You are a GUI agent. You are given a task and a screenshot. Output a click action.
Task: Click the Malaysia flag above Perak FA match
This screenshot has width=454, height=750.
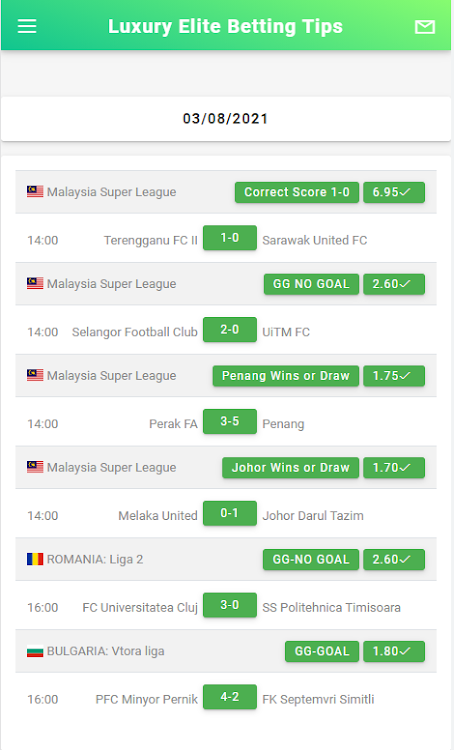coord(35,375)
